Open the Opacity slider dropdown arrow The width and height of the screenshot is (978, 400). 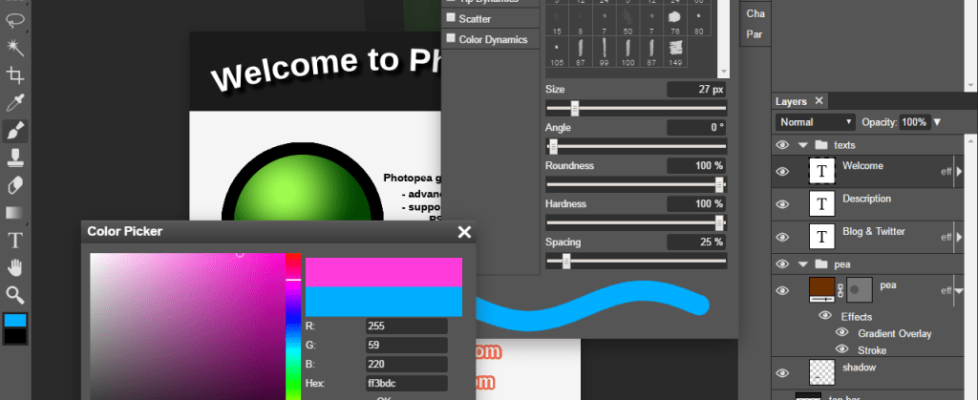click(x=937, y=122)
